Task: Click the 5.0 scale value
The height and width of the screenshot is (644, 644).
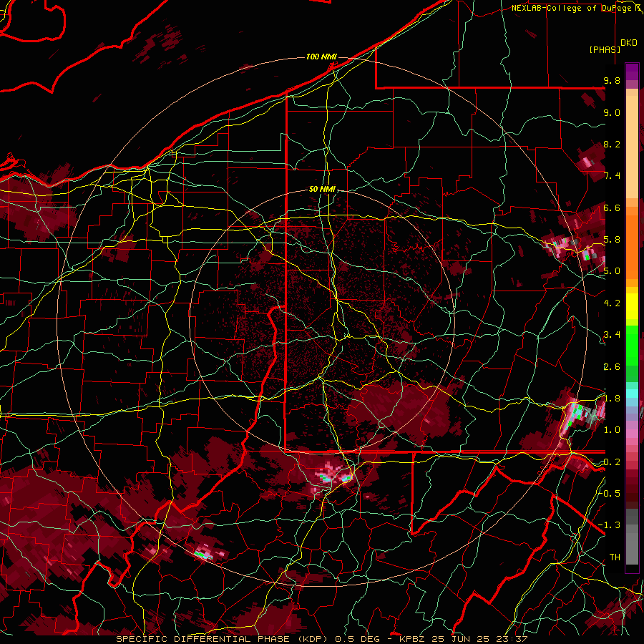Action: click(x=612, y=271)
